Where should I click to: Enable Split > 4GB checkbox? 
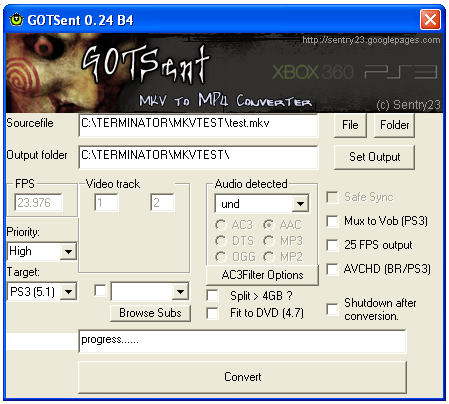tap(213, 295)
